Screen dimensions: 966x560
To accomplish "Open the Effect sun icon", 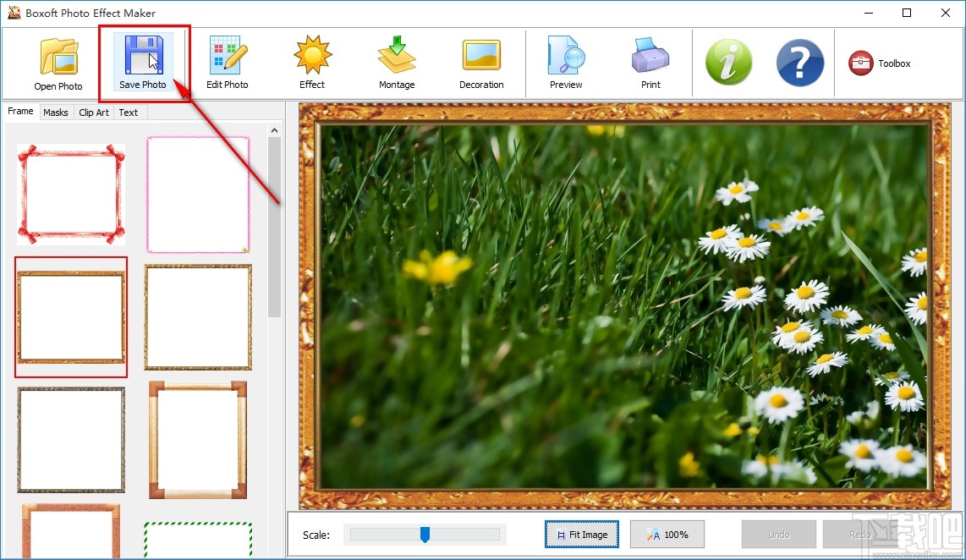I will [312, 55].
